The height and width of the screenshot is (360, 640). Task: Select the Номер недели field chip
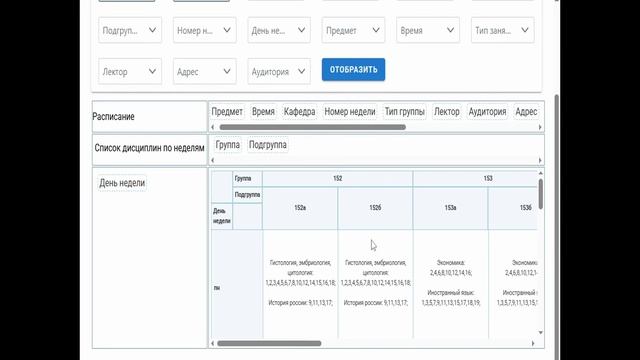tap(350, 111)
